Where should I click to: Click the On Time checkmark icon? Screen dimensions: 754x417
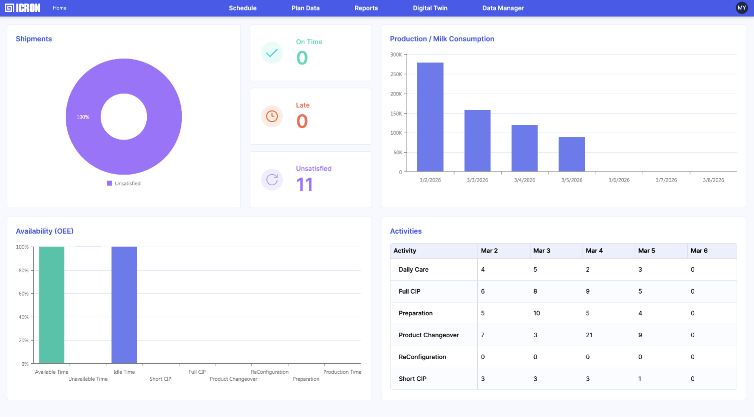pyautogui.click(x=272, y=53)
